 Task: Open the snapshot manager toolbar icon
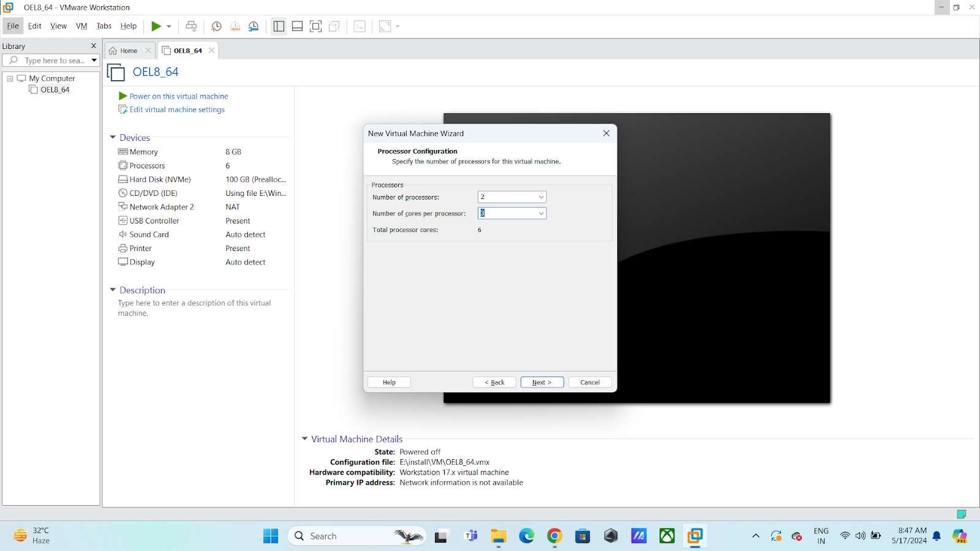254,26
